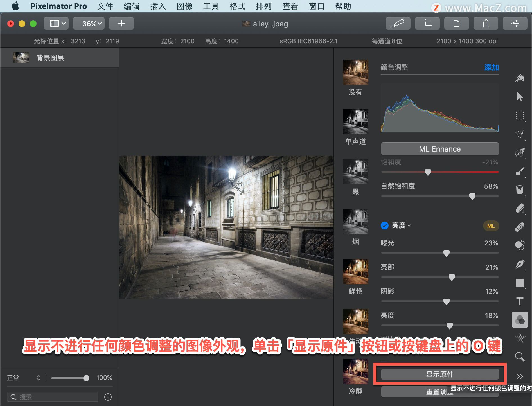The width and height of the screenshot is (532, 406).
Task: Click the 曝光 slider handle
Action: pos(446,253)
